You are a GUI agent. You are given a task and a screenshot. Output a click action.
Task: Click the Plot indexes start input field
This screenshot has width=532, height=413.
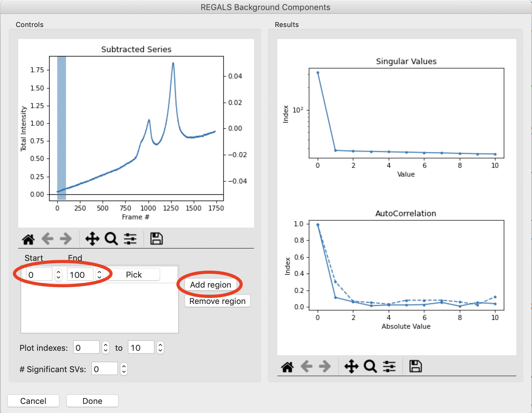[86, 347]
